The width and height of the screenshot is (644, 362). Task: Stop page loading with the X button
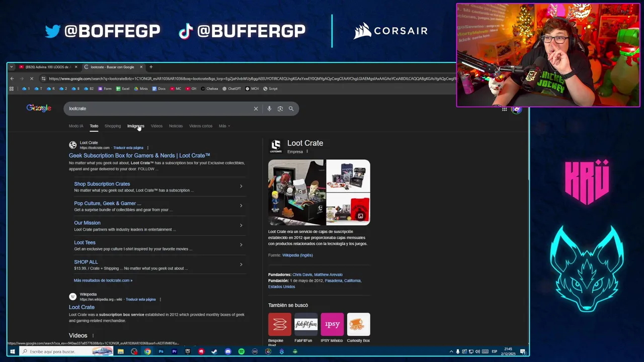[x=31, y=78]
